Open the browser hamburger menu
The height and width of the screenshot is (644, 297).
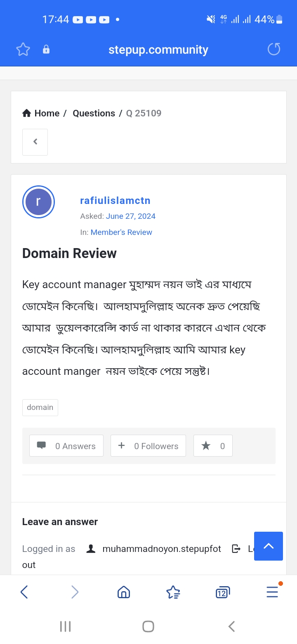(x=272, y=592)
